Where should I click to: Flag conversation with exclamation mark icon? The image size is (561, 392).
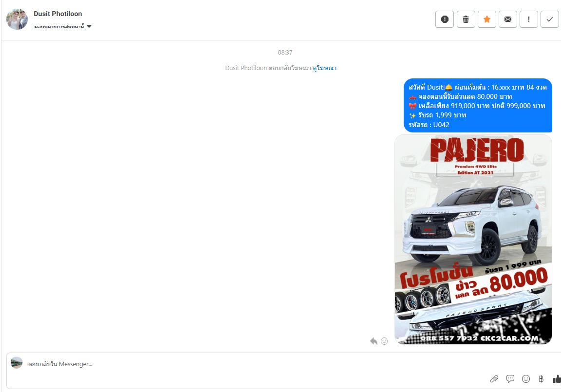coord(529,19)
